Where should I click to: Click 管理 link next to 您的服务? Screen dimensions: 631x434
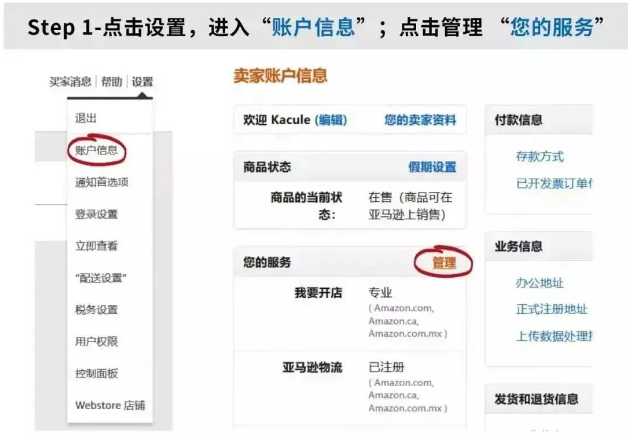tap(444, 263)
